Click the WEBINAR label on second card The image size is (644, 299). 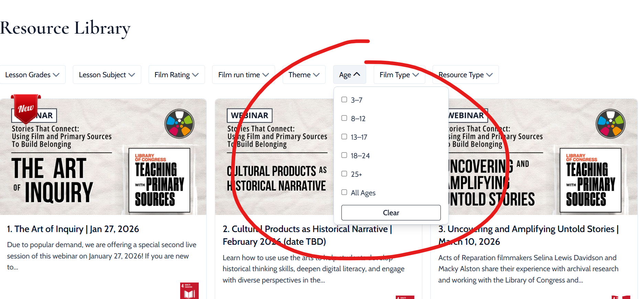(x=250, y=115)
